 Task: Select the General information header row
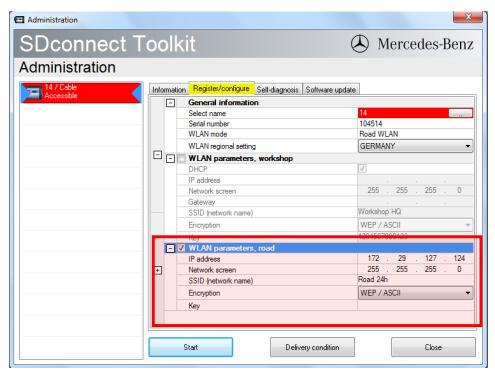coord(319,103)
